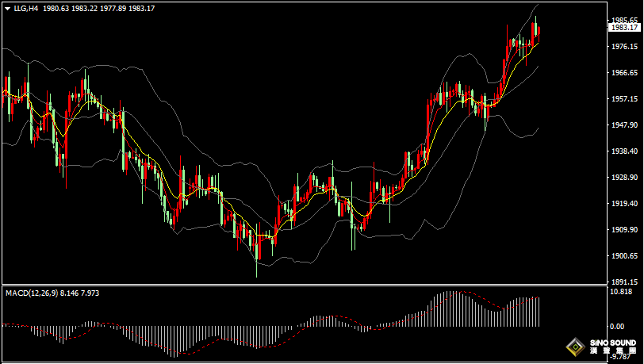Click the 1947.90 price axis label
This screenshot has height=364, width=644.
click(625, 125)
